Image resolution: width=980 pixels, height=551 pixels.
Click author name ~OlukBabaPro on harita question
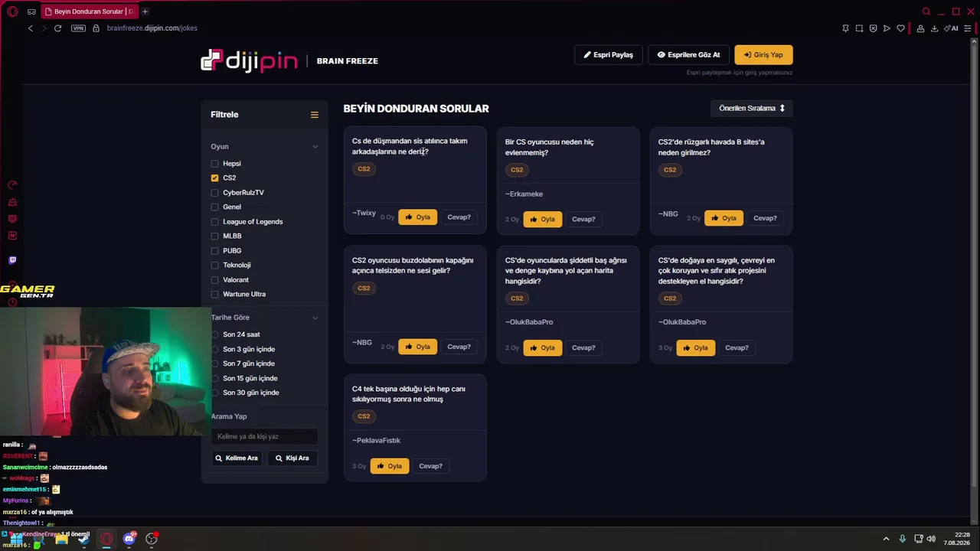[529, 322]
